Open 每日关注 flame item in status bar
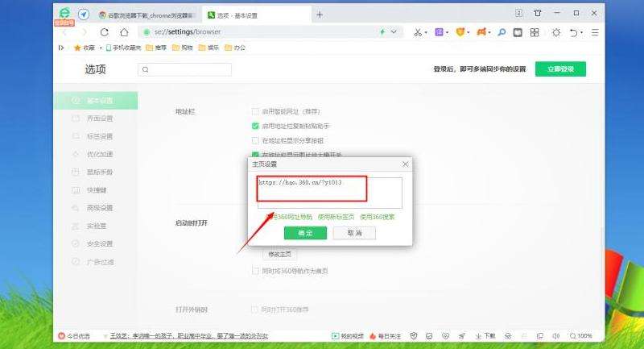644x349 pixels. coord(386,336)
